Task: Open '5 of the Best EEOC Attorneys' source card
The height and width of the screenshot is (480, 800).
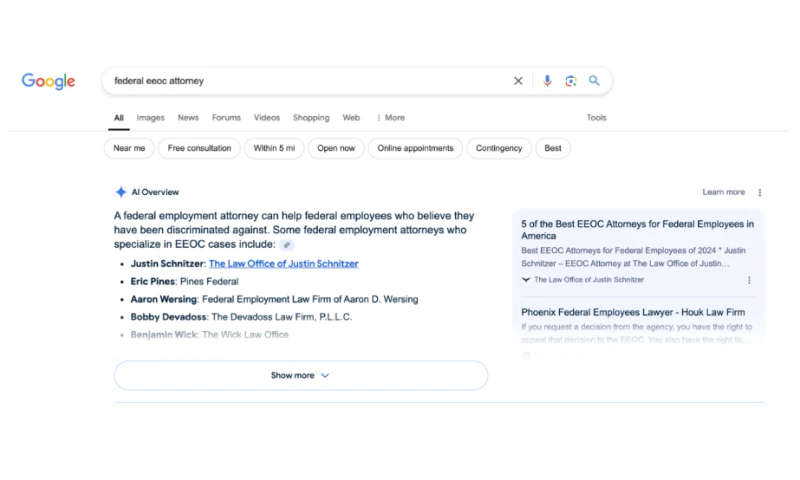Action: point(637,230)
